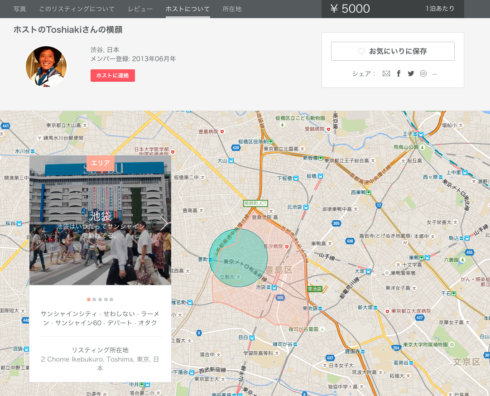Click the 北池袋 station marker on map
The image size is (490, 396).
(x=305, y=207)
